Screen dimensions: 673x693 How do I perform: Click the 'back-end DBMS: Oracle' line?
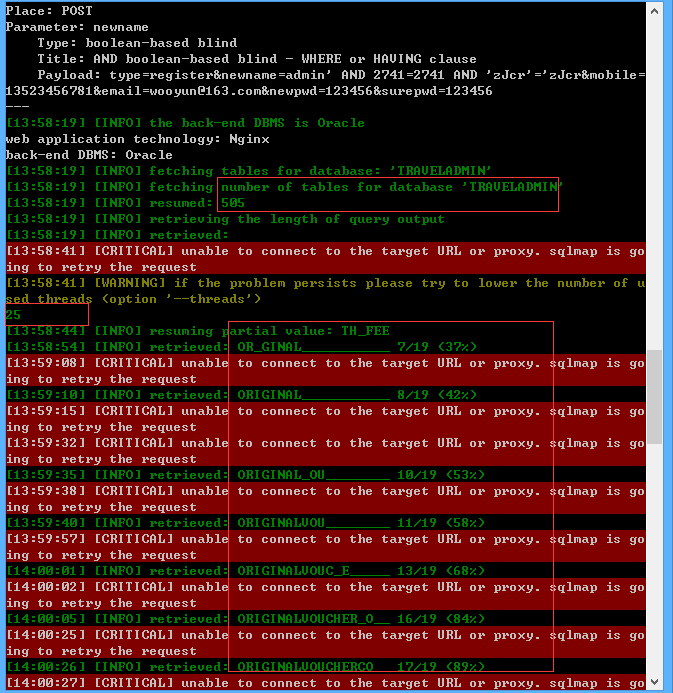[89, 155]
